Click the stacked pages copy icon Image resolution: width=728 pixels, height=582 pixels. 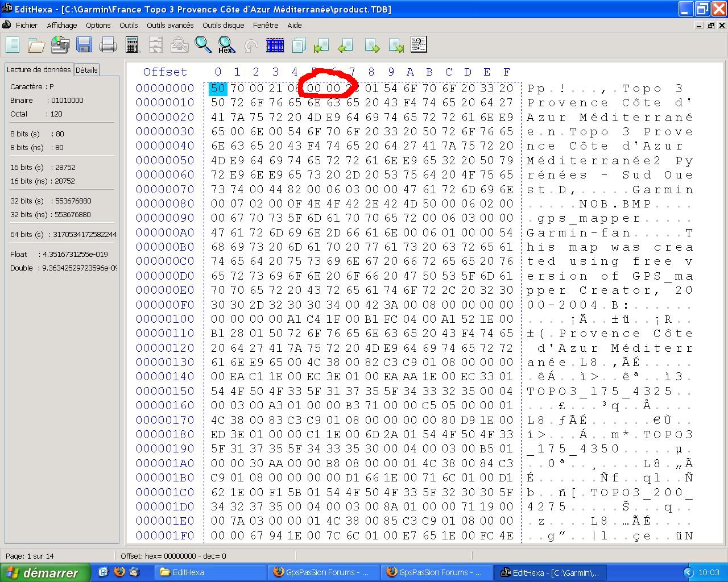pyautogui.click(x=299, y=45)
